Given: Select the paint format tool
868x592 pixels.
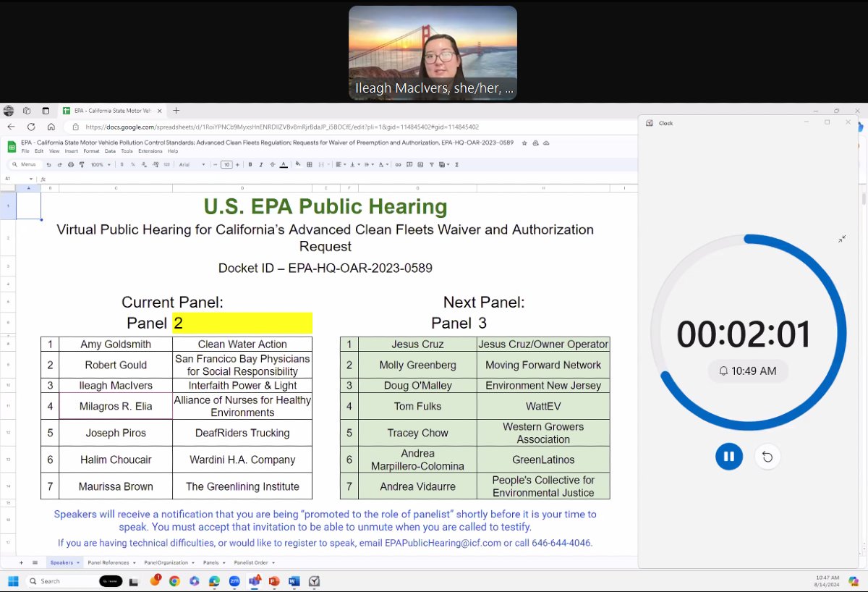Looking at the screenshot, I should click(x=81, y=165).
